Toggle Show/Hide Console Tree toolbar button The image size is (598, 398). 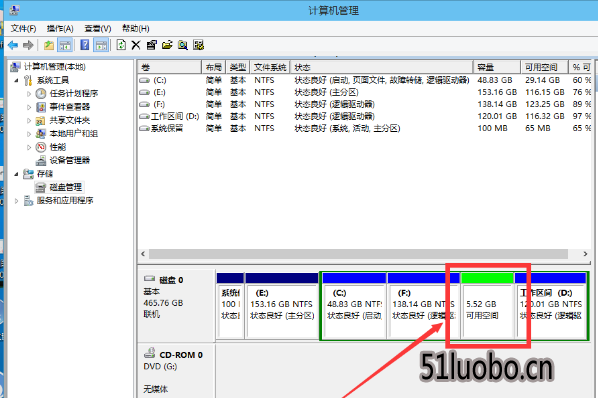65,45
